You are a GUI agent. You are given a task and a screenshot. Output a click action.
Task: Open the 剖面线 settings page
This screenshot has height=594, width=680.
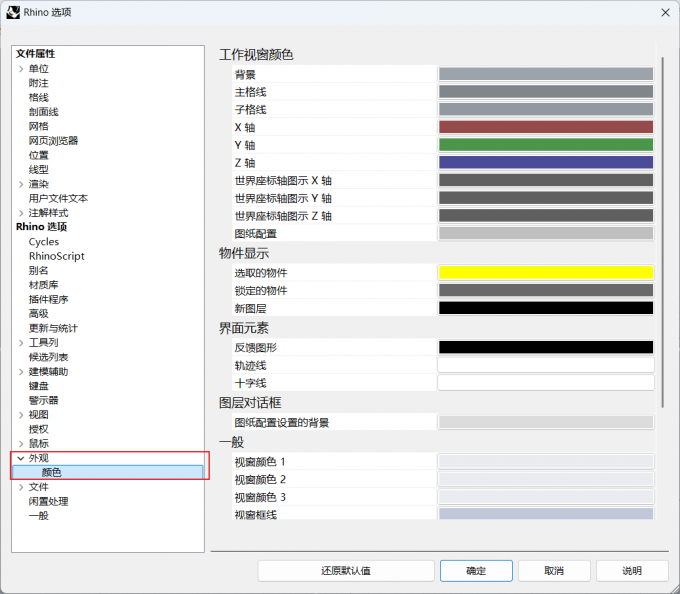click(x=43, y=112)
